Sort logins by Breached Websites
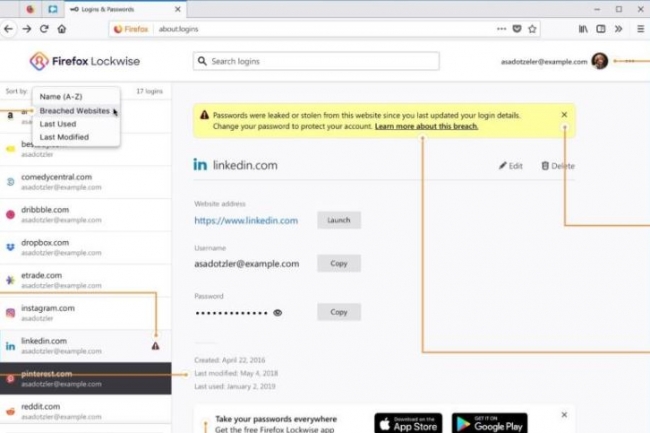 coord(76,111)
